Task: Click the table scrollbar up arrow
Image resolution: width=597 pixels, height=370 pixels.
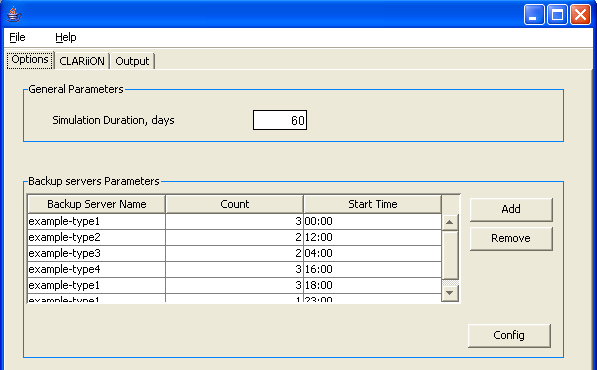Action: tap(450, 222)
